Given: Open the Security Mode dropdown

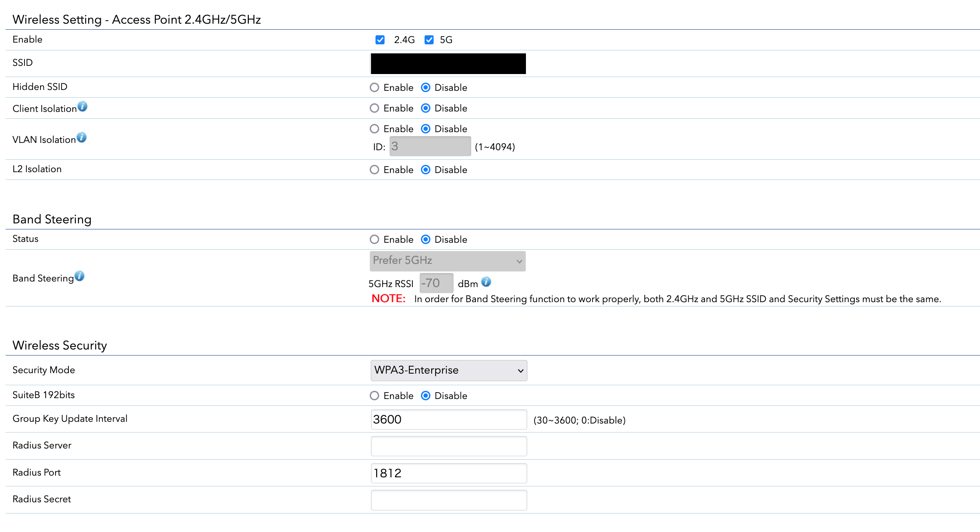Looking at the screenshot, I should coord(448,371).
